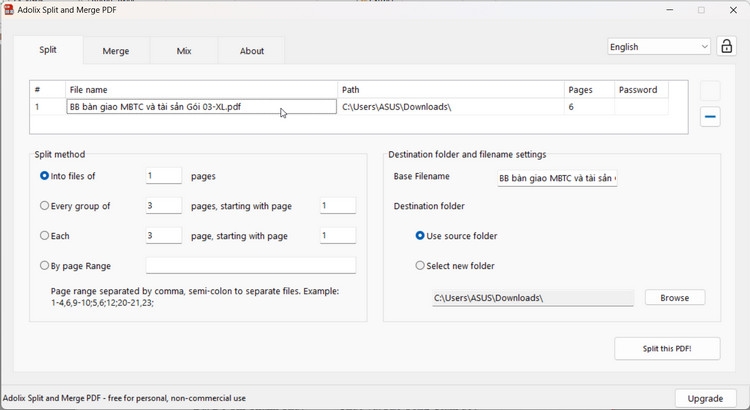Click the '#' column header
Image resolution: width=750 pixels, height=410 pixels.
pos(47,89)
